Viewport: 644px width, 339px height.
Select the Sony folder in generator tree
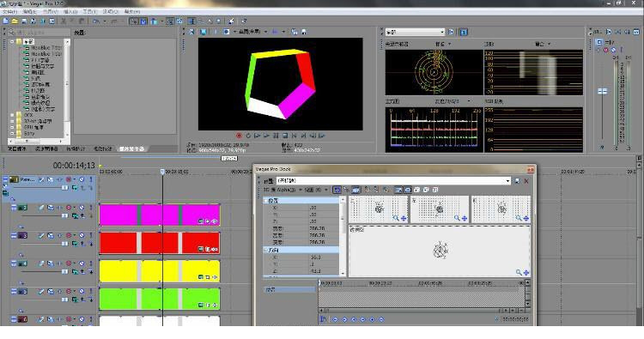pos(29,133)
